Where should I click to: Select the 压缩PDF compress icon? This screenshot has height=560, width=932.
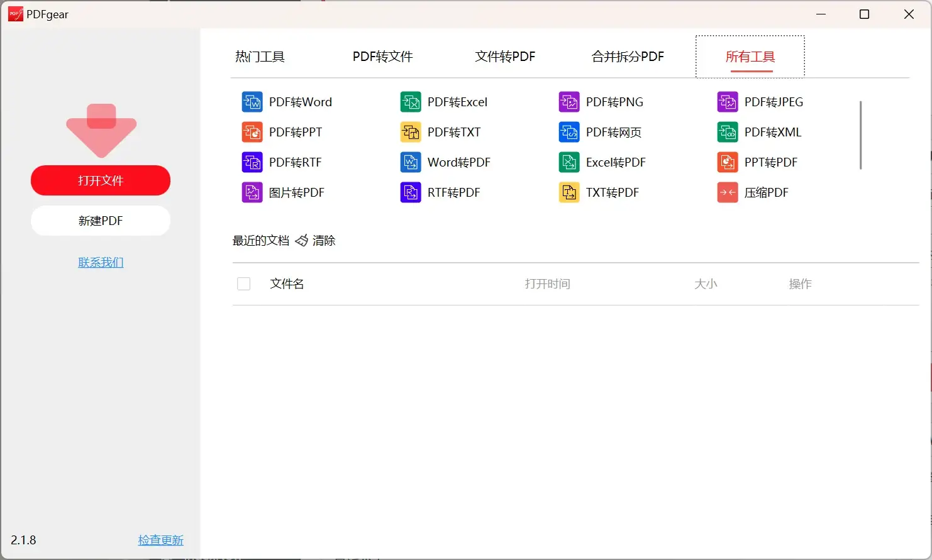tap(728, 192)
